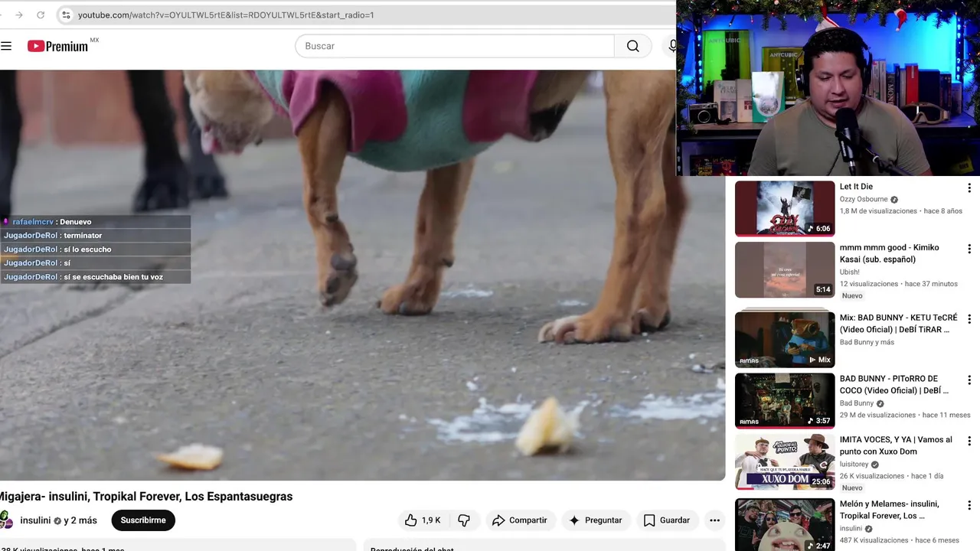Open mmm mmm good Kimiko Kasai thumbnail
Image resolution: width=980 pixels, height=551 pixels.
[785, 270]
